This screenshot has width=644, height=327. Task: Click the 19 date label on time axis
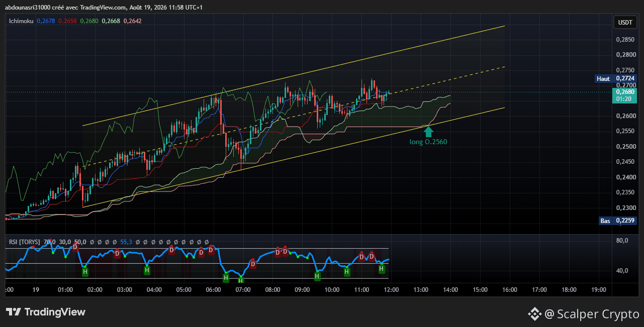point(35,290)
